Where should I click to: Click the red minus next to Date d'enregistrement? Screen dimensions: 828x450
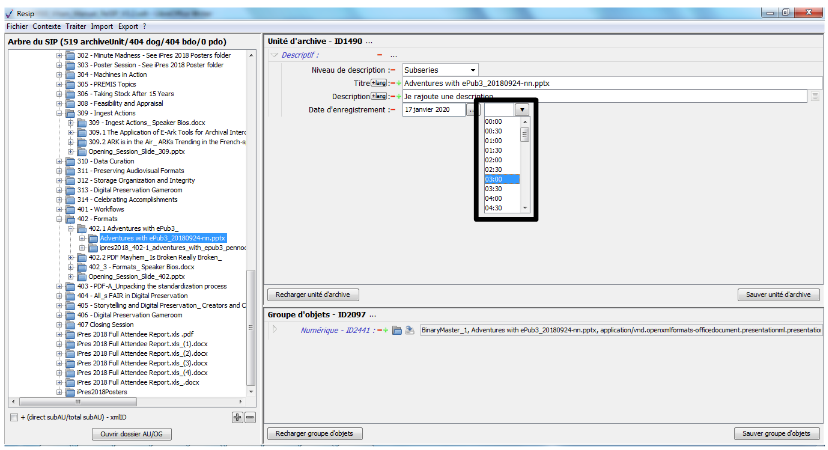392,109
